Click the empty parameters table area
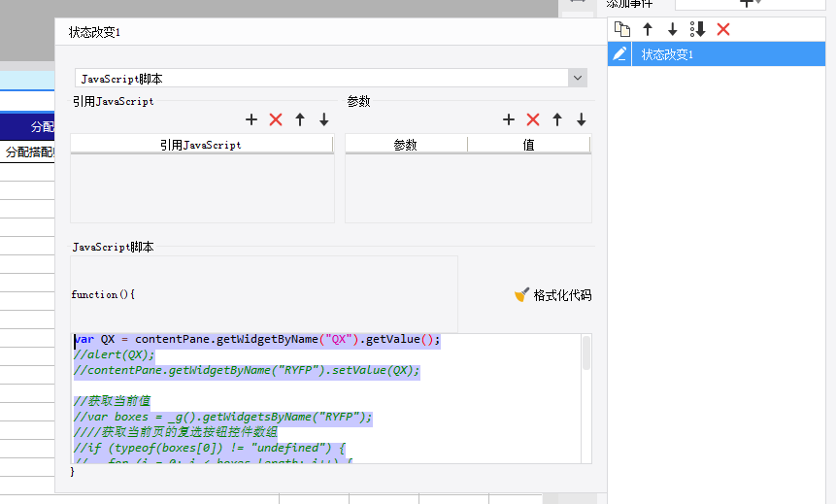Viewport: 836px width, 504px height. pos(468,187)
